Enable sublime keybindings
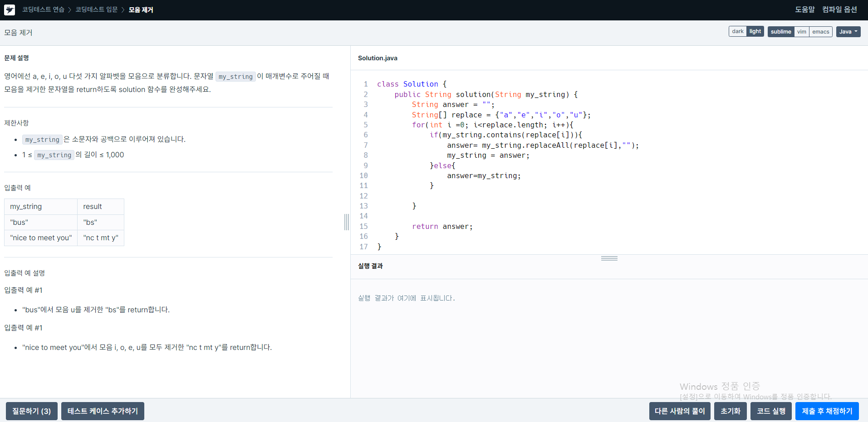868x422 pixels. point(780,32)
